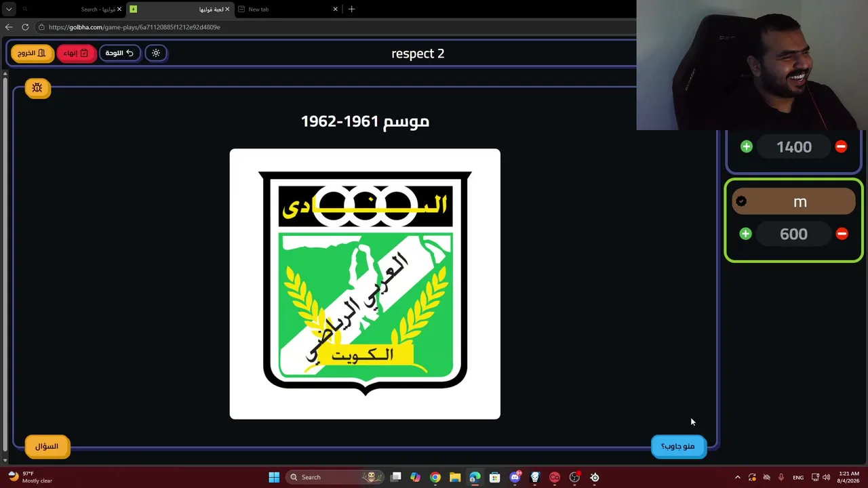868x488 pixels.
Task: Open Google Chrome from the taskbar
Action: [x=435, y=477]
